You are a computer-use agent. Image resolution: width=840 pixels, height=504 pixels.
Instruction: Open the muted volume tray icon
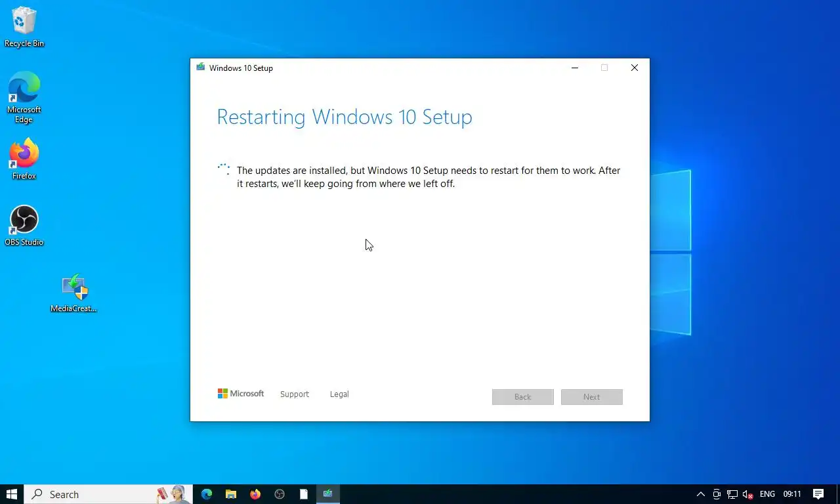tap(747, 494)
